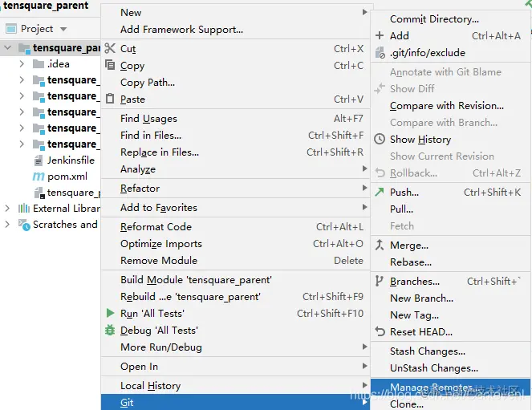Choose Commit Directory in Git submenu
Viewport: 532px width, 410px height.
[451, 19]
